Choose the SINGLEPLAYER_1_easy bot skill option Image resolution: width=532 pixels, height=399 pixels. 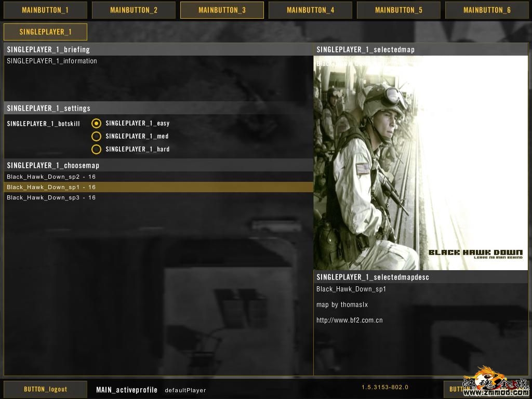pos(96,123)
